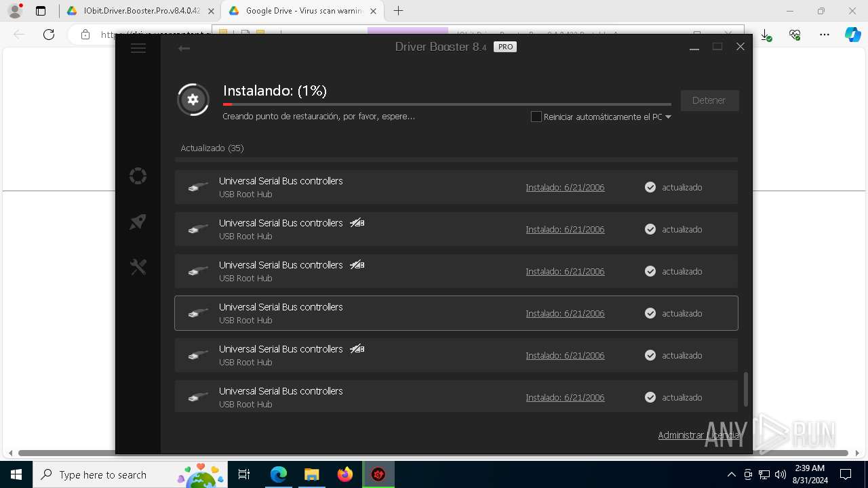Show hidden system tray icons

pyautogui.click(x=731, y=474)
